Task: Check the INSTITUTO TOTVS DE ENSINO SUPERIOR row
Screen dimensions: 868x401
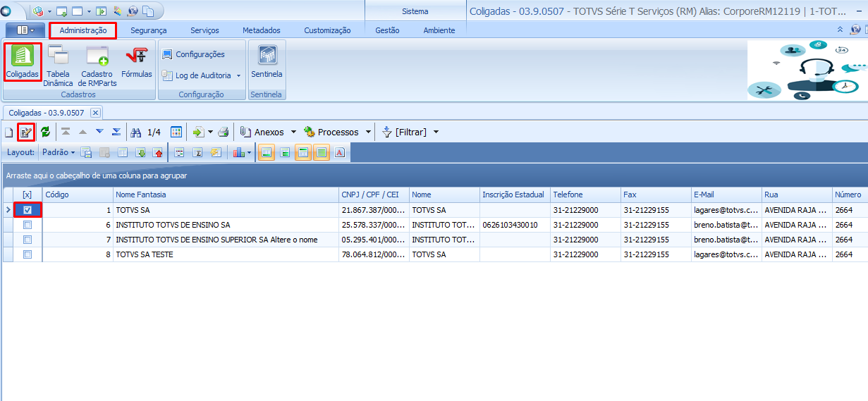Action: 27,240
